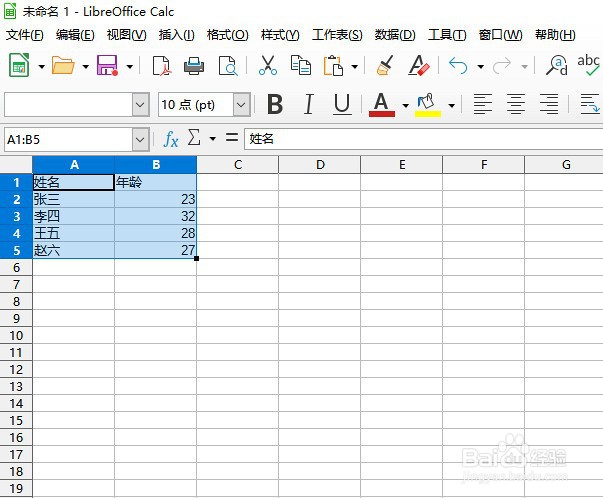Center text horizontally
This screenshot has height=498, width=603.
pyautogui.click(x=516, y=104)
